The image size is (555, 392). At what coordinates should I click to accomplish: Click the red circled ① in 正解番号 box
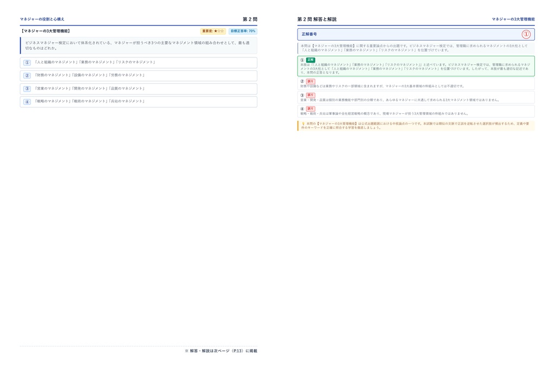pyautogui.click(x=526, y=34)
